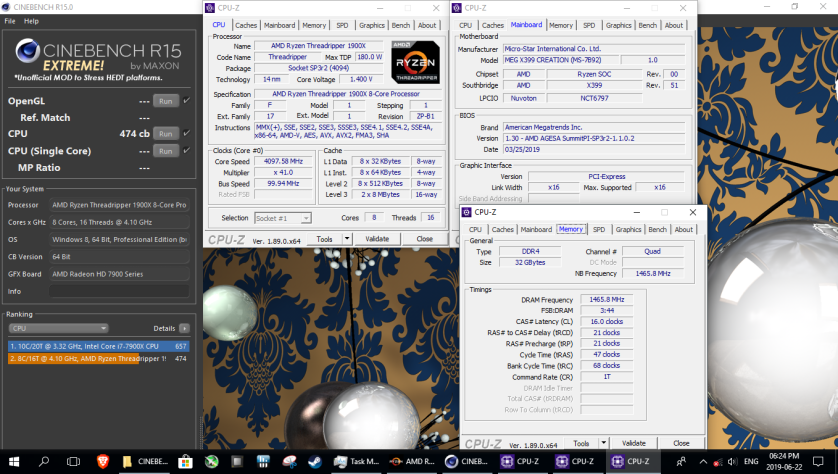Toggle the CPU test checkbox

pos(187,133)
